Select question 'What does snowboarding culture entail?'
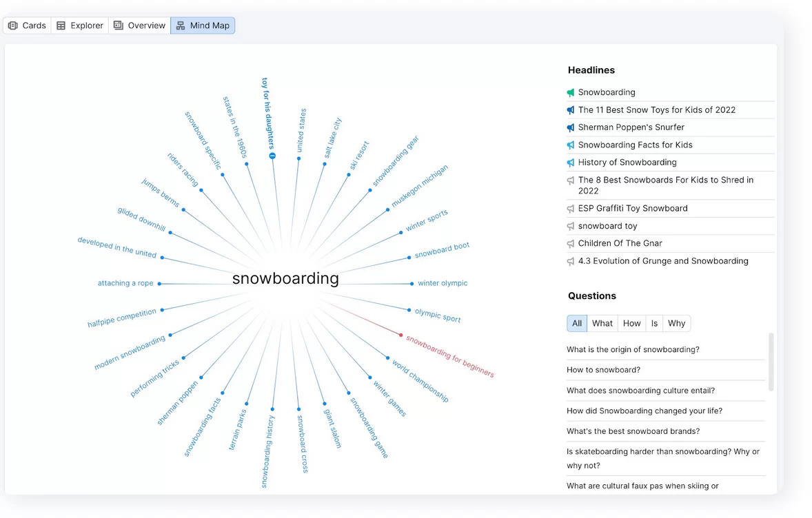This screenshot has width=812, height=518. pos(640,390)
